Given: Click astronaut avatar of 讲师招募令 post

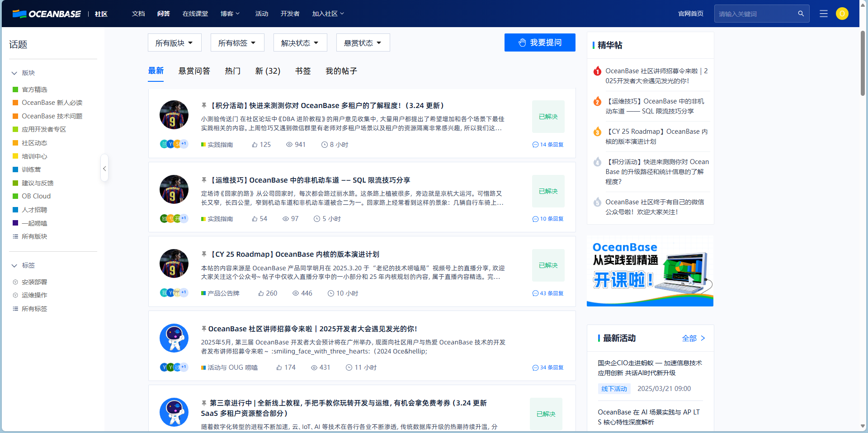Looking at the screenshot, I should pos(174,338).
